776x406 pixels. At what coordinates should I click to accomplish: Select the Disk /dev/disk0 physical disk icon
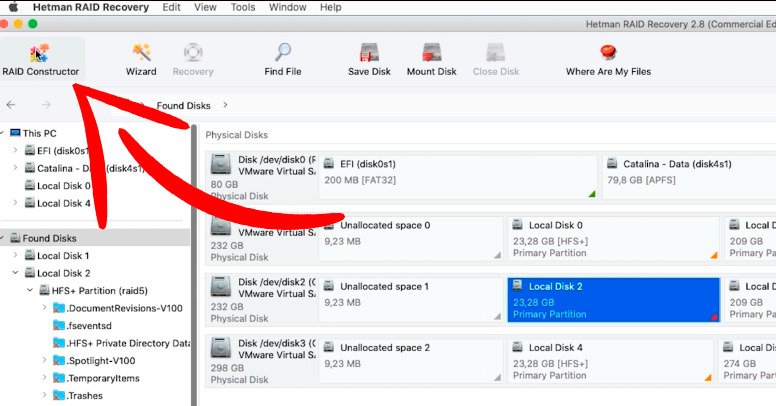(221, 164)
